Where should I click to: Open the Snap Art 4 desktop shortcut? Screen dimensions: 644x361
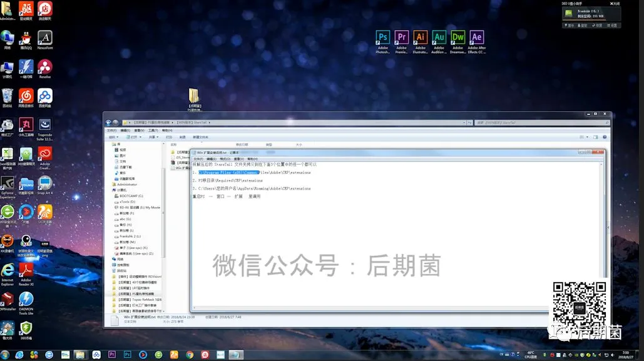(45, 185)
